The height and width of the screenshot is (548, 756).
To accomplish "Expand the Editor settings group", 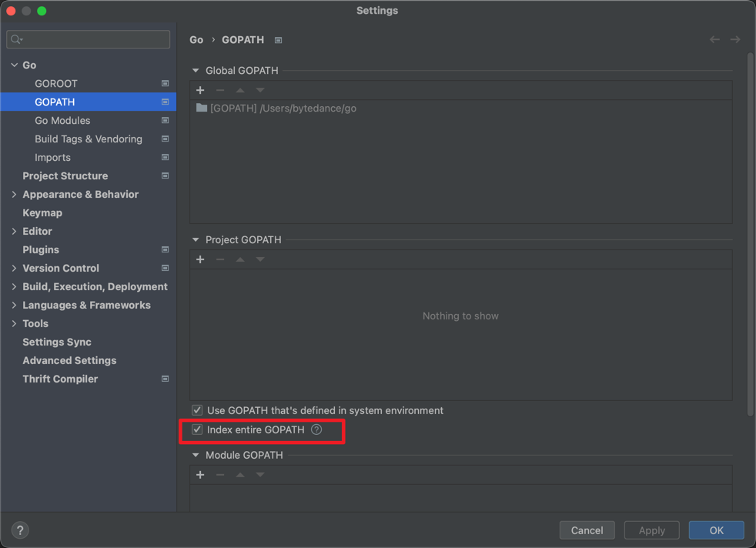I will pos(14,232).
